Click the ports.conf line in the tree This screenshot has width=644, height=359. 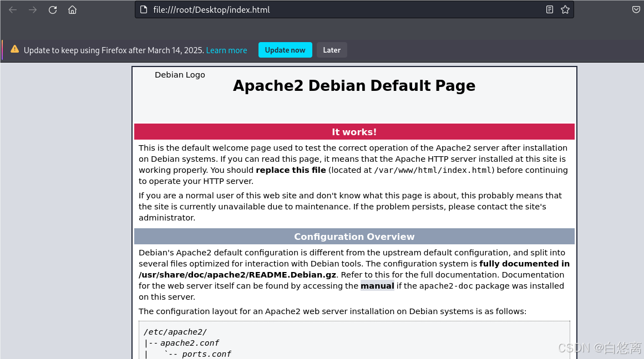pos(206,353)
